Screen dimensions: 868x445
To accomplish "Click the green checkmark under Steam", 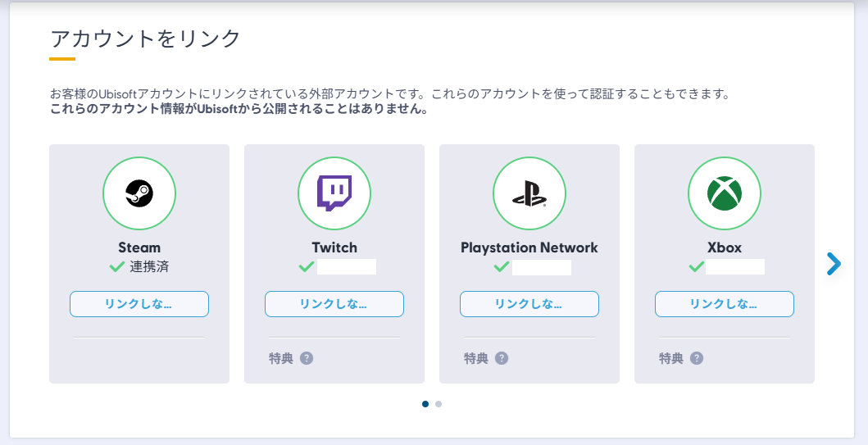I will (116, 266).
